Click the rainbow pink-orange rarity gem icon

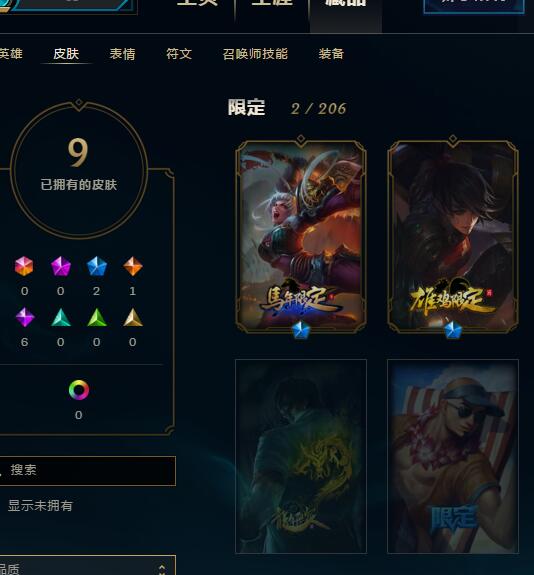(24, 266)
